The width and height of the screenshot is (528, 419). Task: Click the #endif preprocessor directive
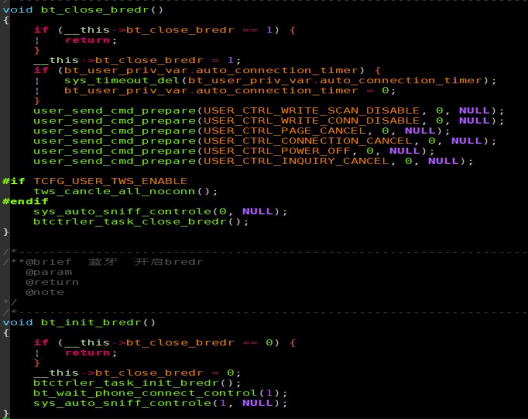(x=25, y=201)
